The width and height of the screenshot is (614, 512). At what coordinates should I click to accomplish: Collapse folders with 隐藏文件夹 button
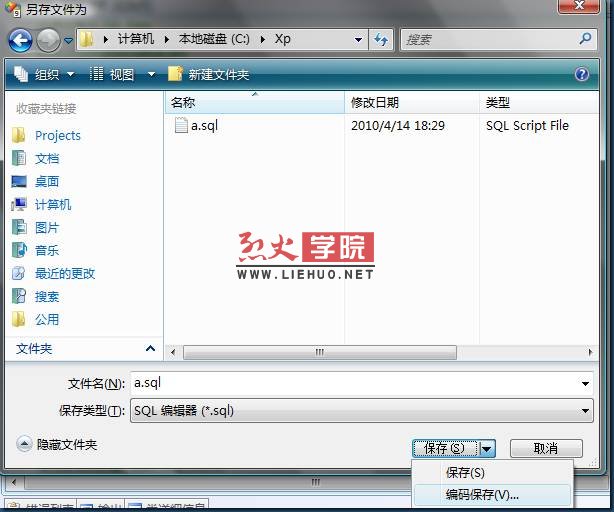click(x=57, y=444)
